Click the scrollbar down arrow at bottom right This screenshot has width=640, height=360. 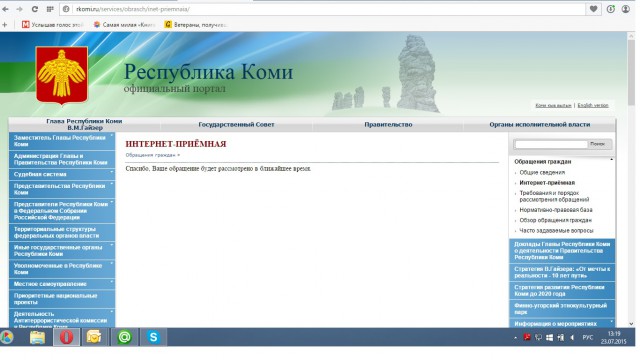(631, 324)
